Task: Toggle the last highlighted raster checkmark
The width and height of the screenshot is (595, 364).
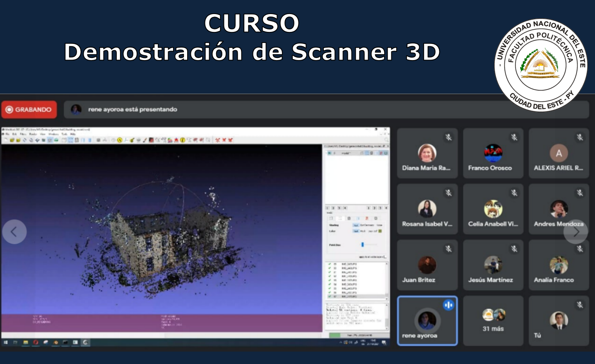Action: 330,297
